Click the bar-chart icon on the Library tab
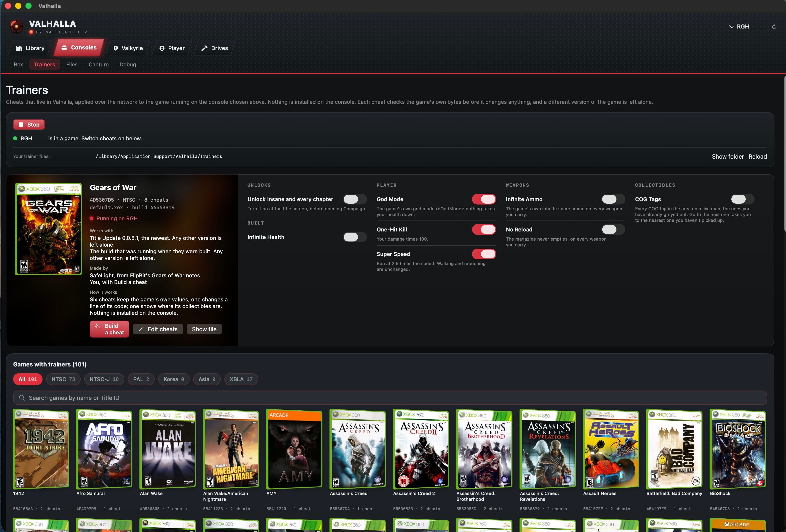This screenshot has height=532, width=786. coord(19,48)
